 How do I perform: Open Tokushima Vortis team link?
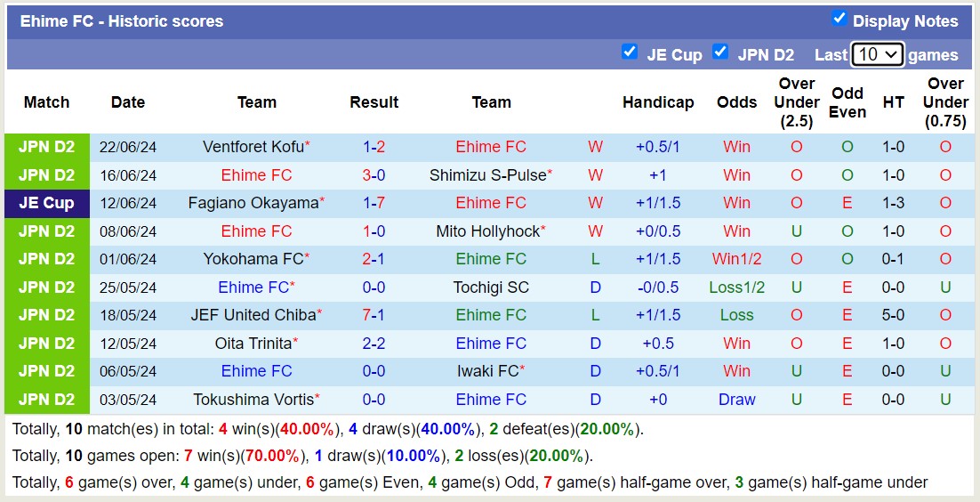[x=253, y=400]
